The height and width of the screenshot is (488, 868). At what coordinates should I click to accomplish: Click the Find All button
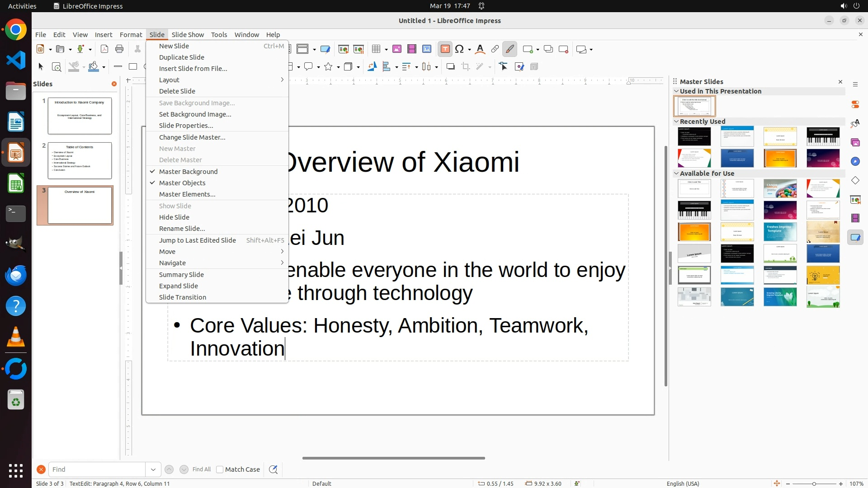coord(201,469)
